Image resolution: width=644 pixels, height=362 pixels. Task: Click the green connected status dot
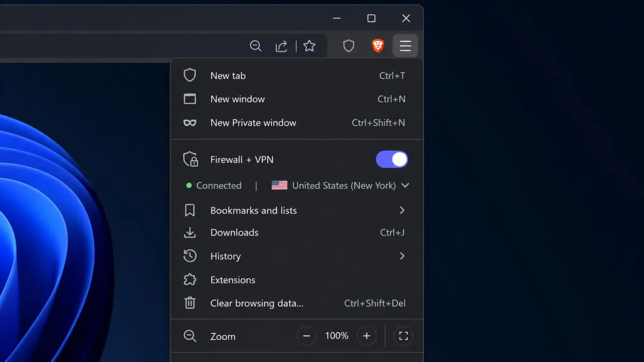point(189,186)
